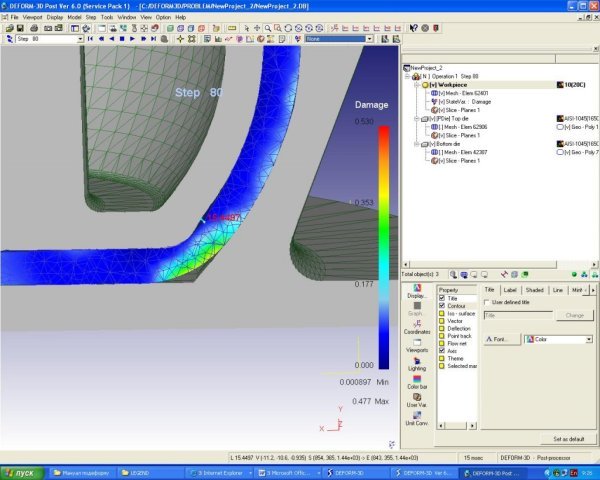Open the Step 80 dropdown

[80, 39]
